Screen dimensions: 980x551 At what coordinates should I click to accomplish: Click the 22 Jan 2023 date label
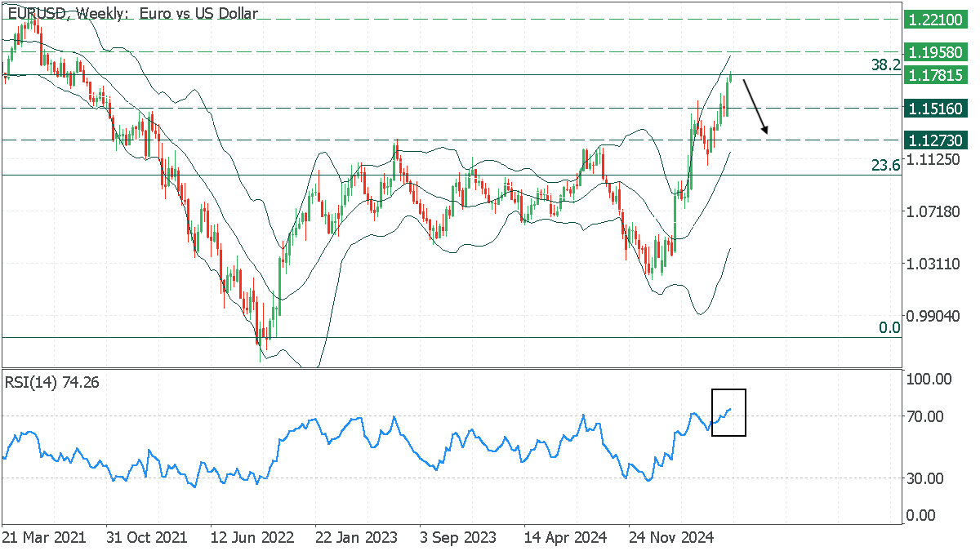356,538
